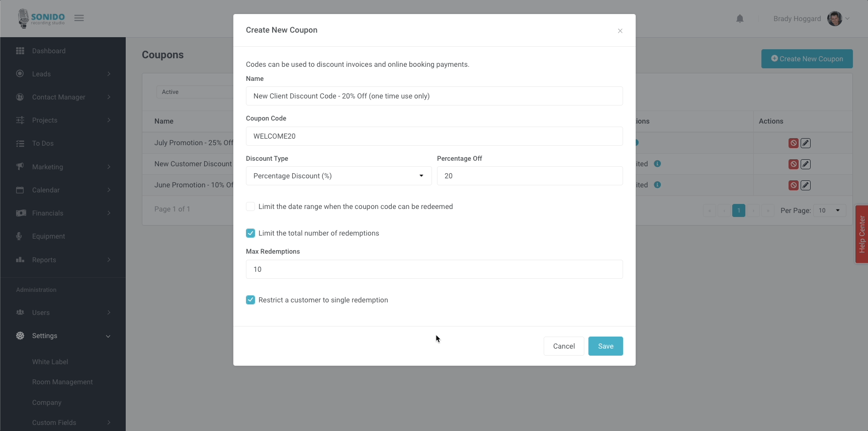This screenshot has width=868, height=431.
Task: Open the Help Center side tab
Action: click(x=861, y=234)
